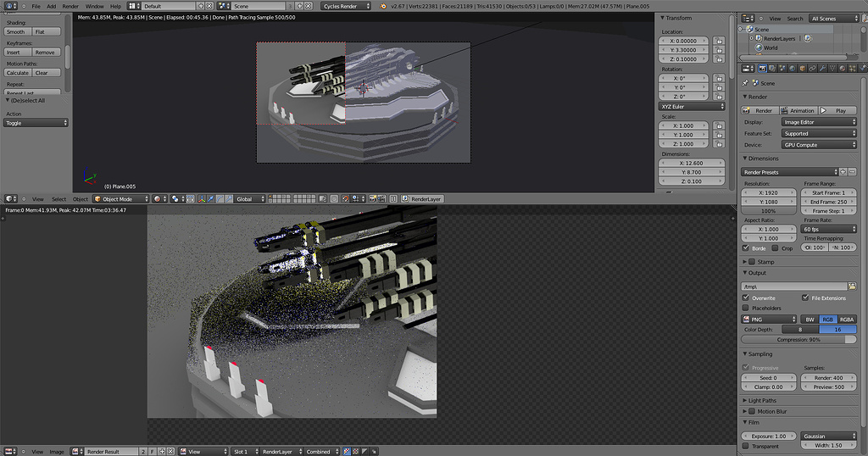Open the Display Image Editor dropdown
Image resolution: width=868 pixels, height=456 pixels.
click(x=819, y=122)
